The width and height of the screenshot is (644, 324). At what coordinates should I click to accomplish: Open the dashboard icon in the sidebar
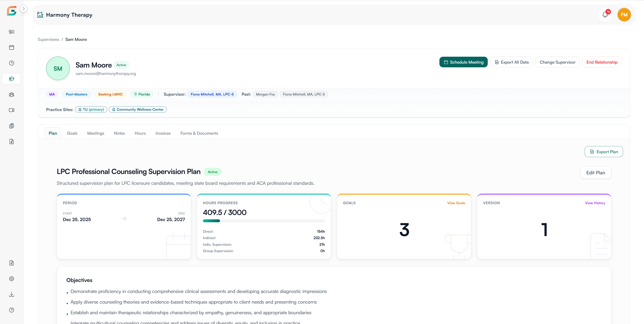[11, 32]
